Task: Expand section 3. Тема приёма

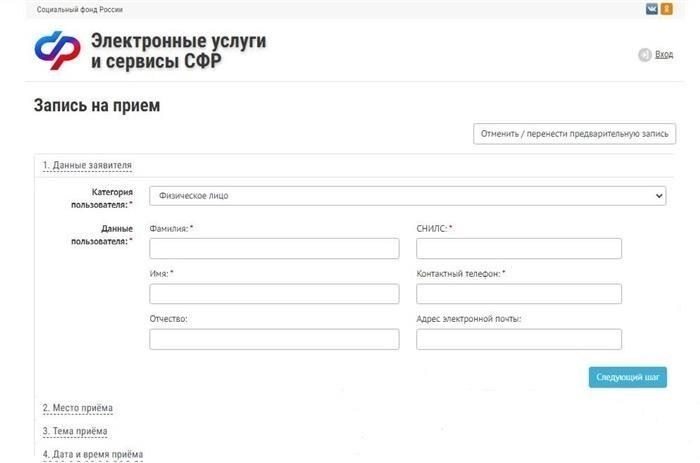Action: click(x=75, y=431)
